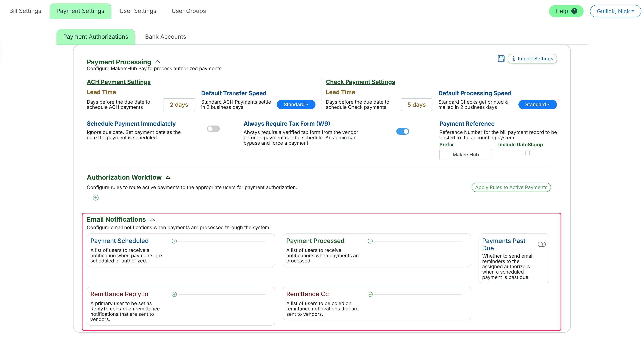The width and height of the screenshot is (644, 338).
Task: Open the User Settings tab
Action: point(138,11)
